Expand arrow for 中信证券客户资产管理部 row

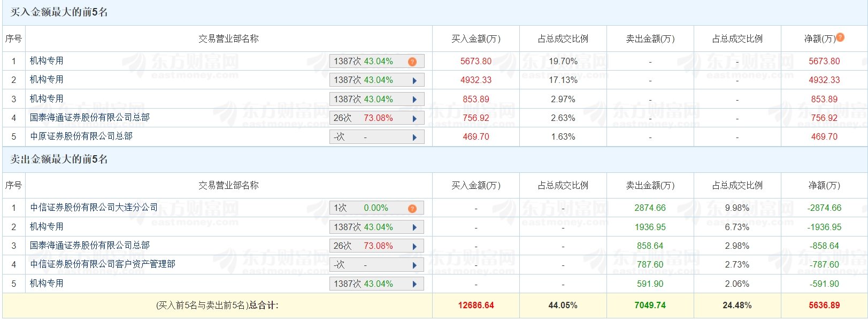414,265
